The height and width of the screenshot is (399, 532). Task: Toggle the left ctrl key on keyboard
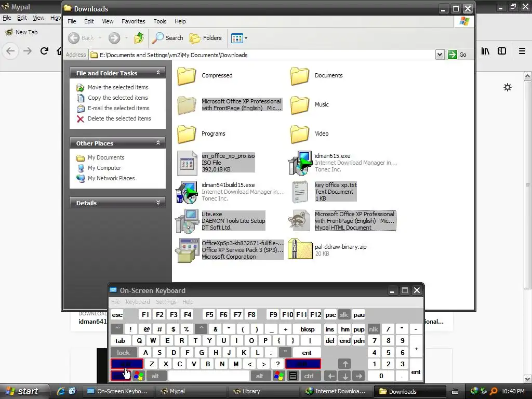121,376
